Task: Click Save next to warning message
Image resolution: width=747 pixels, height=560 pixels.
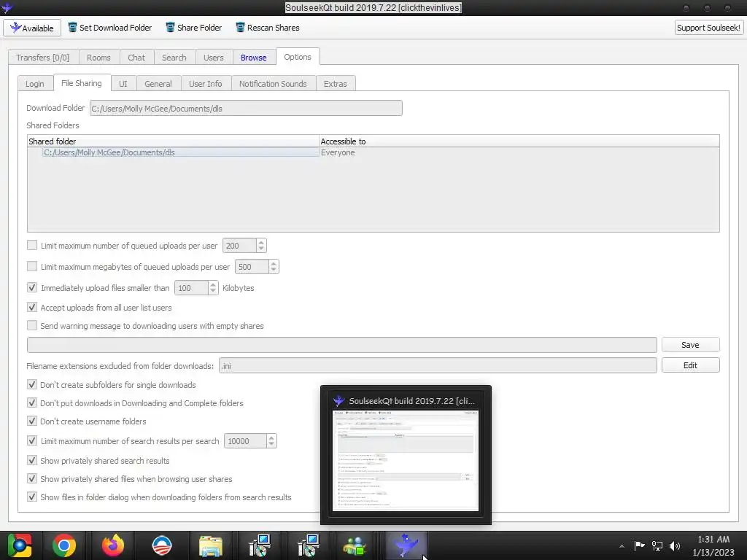Action: 690,345
